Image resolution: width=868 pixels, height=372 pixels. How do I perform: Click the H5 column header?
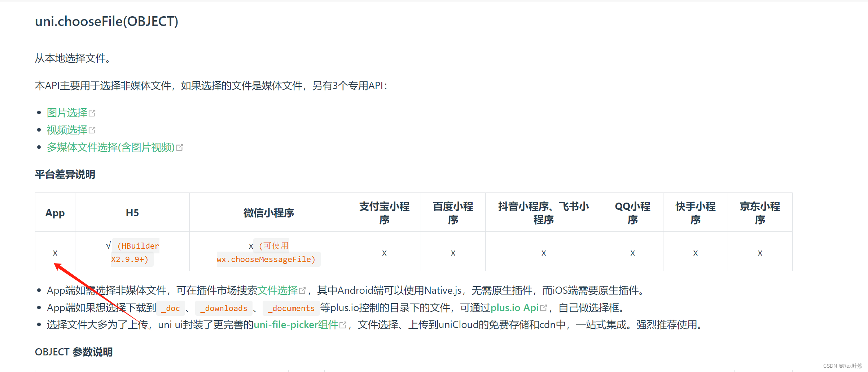tap(132, 213)
